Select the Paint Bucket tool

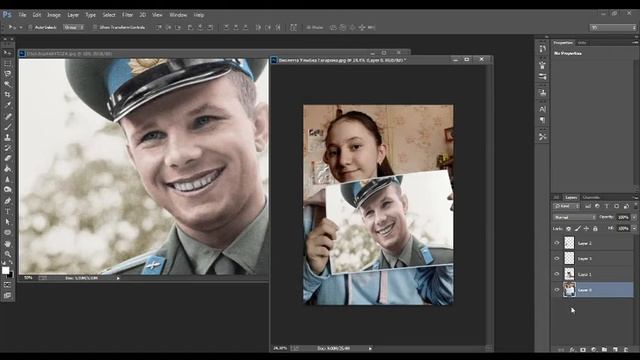click(7, 169)
